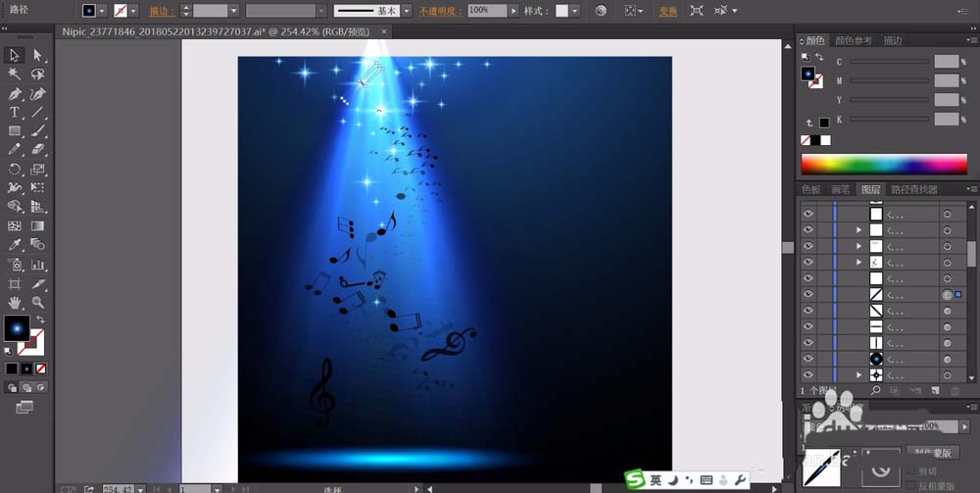980x493 pixels.
Task: Activate the Type tool
Action: pyautogui.click(x=15, y=113)
